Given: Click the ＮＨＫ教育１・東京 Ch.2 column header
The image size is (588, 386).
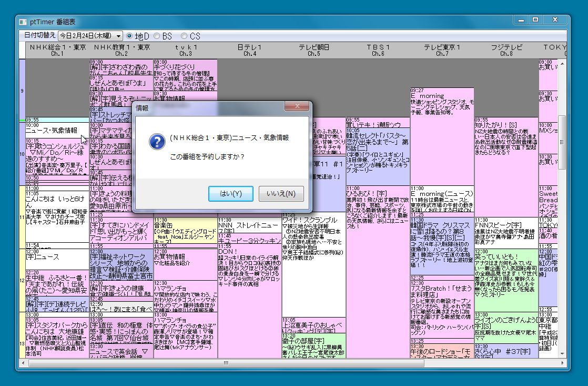Looking at the screenshot, I should point(121,51).
